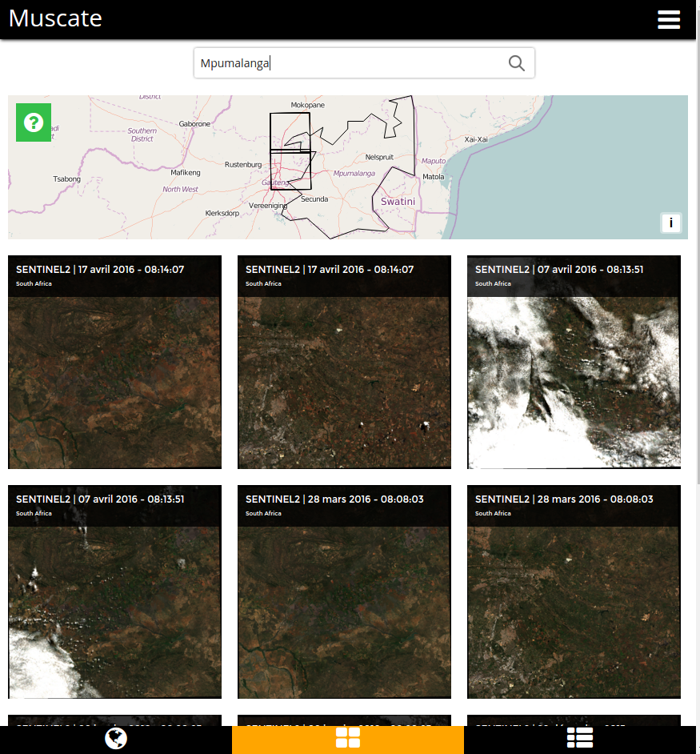Click the Klerksdorp label on the map
Viewport: 700px width, 754px height.
pos(222,213)
